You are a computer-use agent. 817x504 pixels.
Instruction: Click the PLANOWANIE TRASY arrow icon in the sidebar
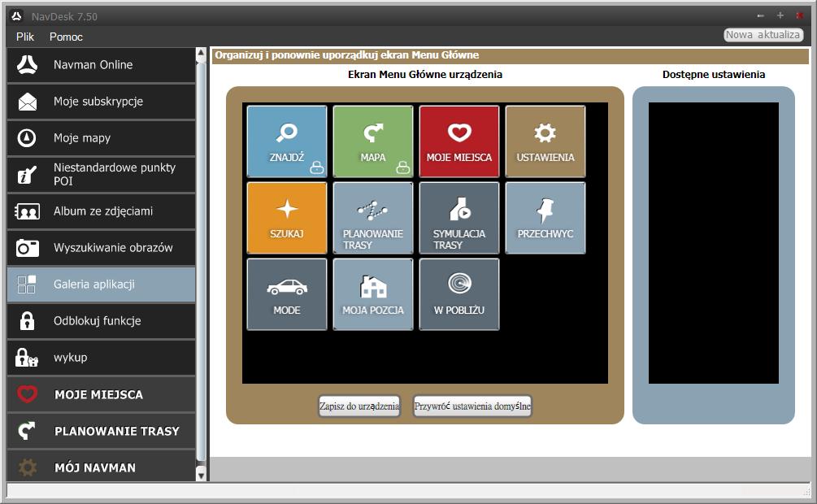pyautogui.click(x=27, y=431)
